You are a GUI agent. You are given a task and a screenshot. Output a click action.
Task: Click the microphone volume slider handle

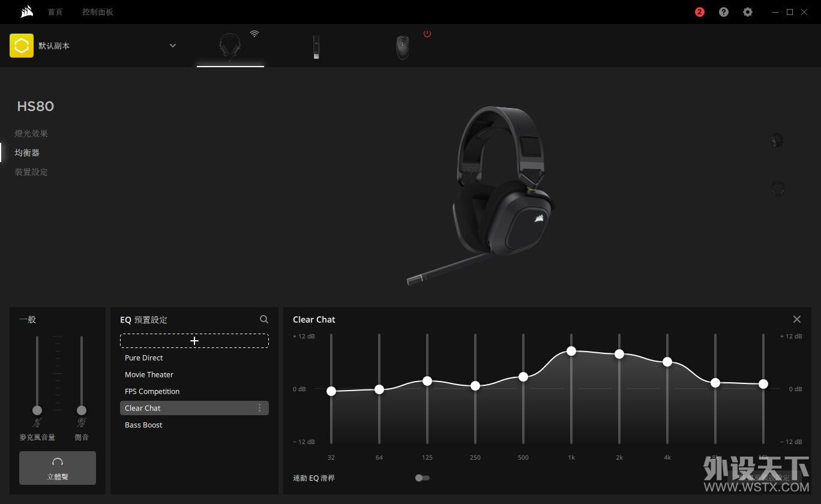click(37, 410)
